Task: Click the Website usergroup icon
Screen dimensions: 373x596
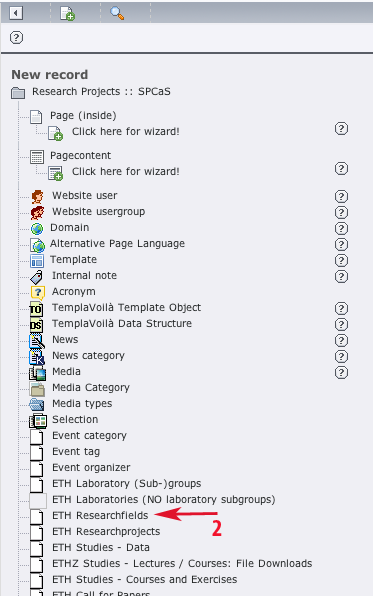Action: (37, 212)
